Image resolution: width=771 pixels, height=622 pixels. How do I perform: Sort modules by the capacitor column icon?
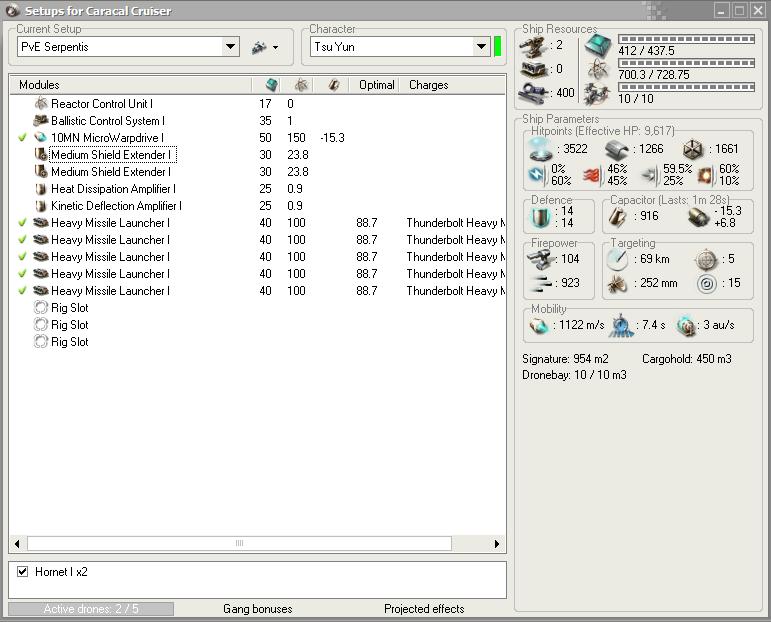click(x=334, y=85)
